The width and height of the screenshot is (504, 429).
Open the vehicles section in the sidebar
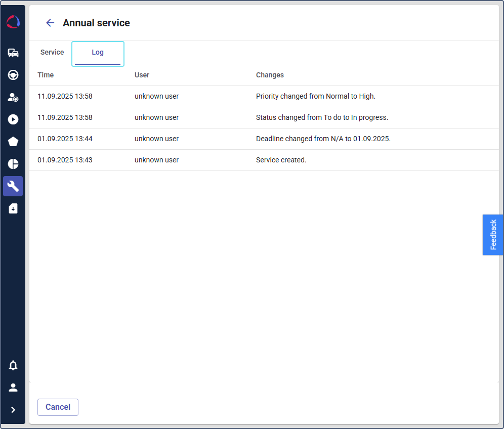click(13, 53)
